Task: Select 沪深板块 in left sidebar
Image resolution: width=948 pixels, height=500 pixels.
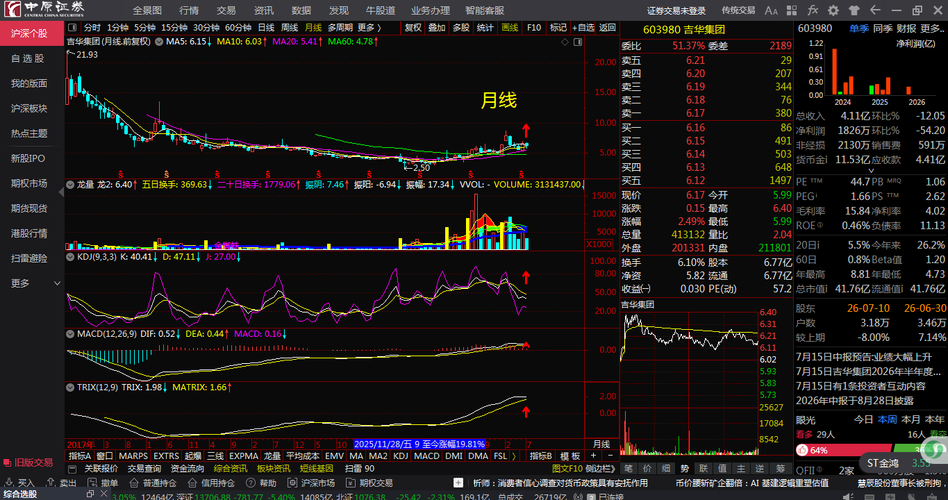Action: tap(29, 108)
